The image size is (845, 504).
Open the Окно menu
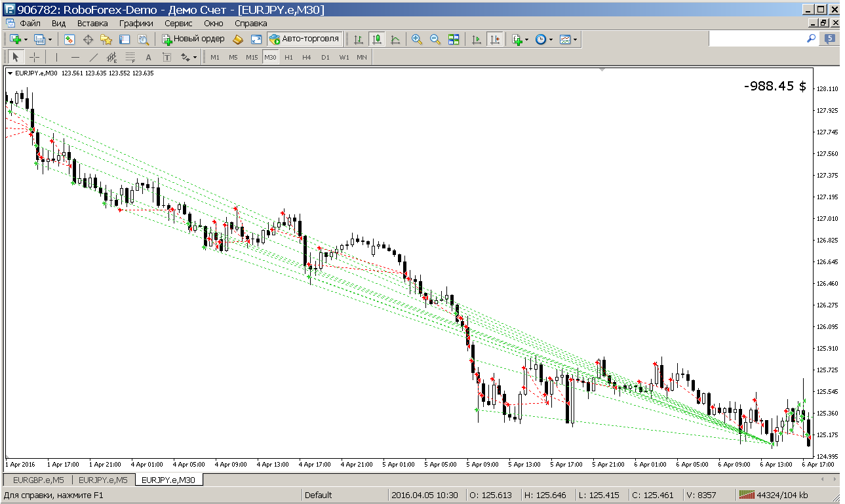pyautogui.click(x=214, y=23)
